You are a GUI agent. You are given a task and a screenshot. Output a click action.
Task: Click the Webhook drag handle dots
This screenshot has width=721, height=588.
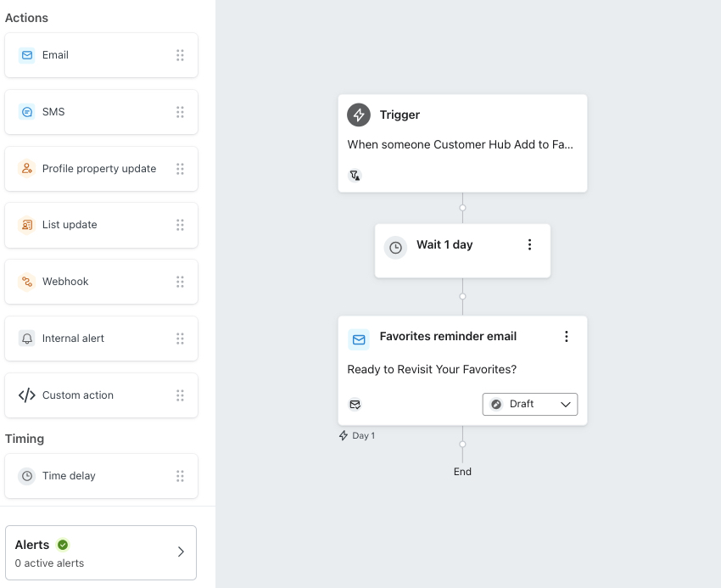(180, 282)
